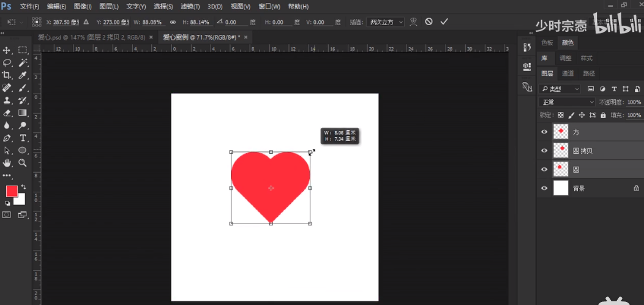Click the rotation angle field
This screenshot has width=644, height=305.
pos(236,22)
